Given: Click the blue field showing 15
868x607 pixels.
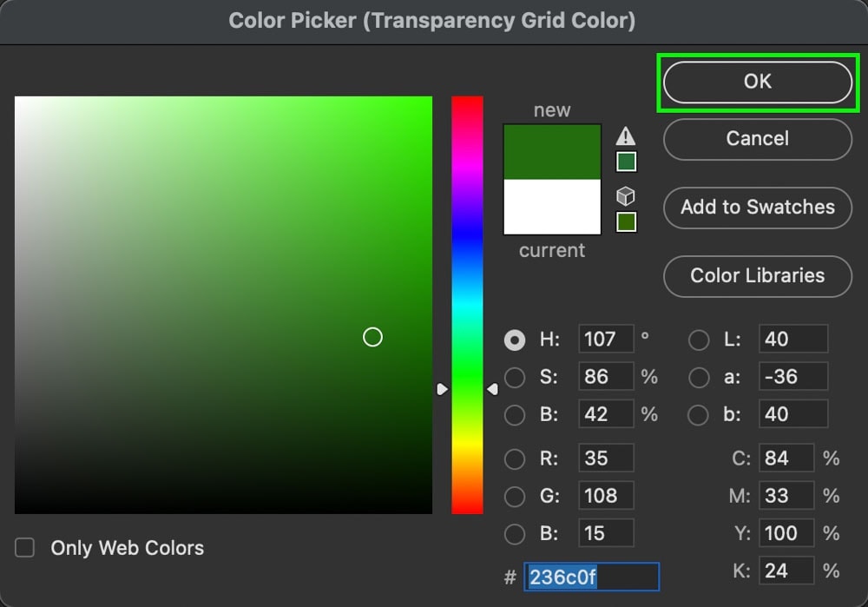Looking at the screenshot, I should point(606,533).
